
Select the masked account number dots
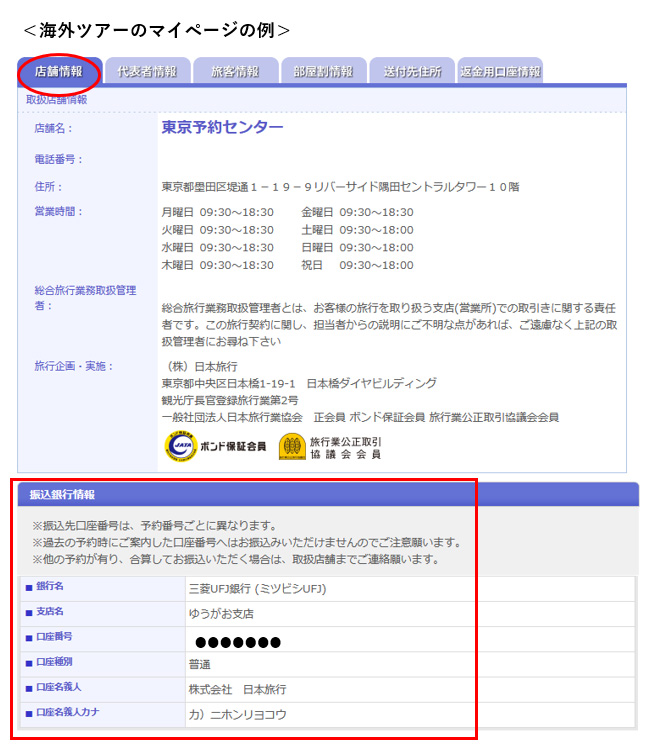click(238, 643)
